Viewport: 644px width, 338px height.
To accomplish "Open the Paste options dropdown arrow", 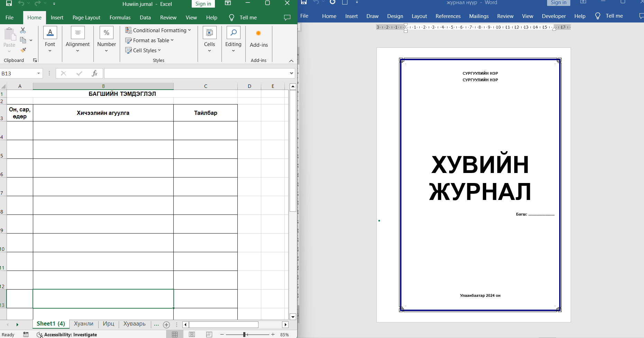I will [9, 52].
